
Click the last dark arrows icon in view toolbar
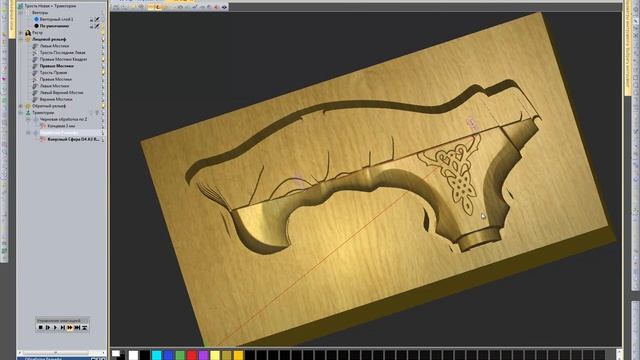point(224,7)
